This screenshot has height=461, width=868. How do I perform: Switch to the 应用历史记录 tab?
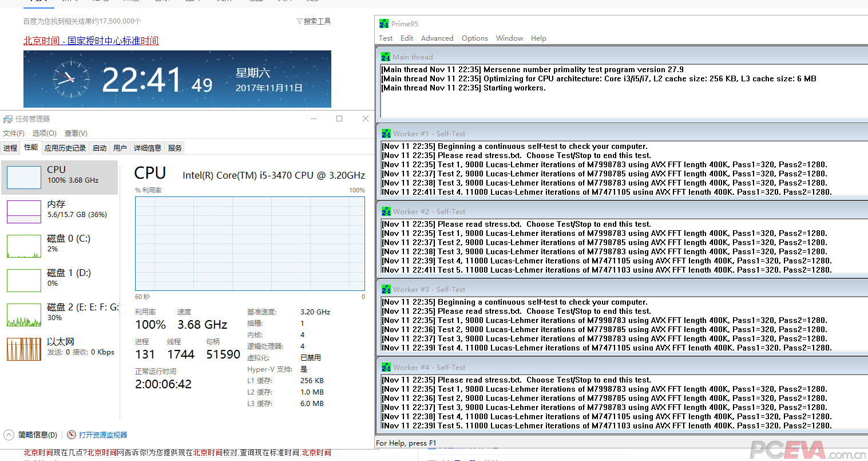pyautogui.click(x=65, y=148)
